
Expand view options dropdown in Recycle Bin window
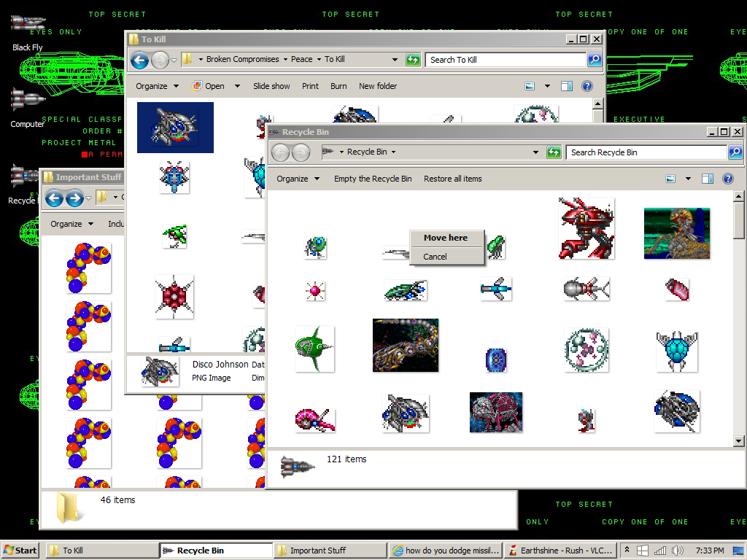coord(688,179)
